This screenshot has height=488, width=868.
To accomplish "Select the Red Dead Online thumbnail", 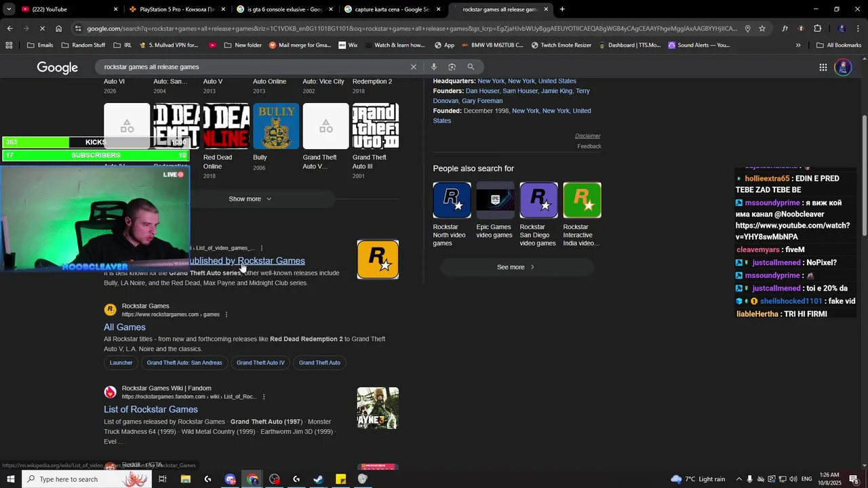I will (x=226, y=126).
